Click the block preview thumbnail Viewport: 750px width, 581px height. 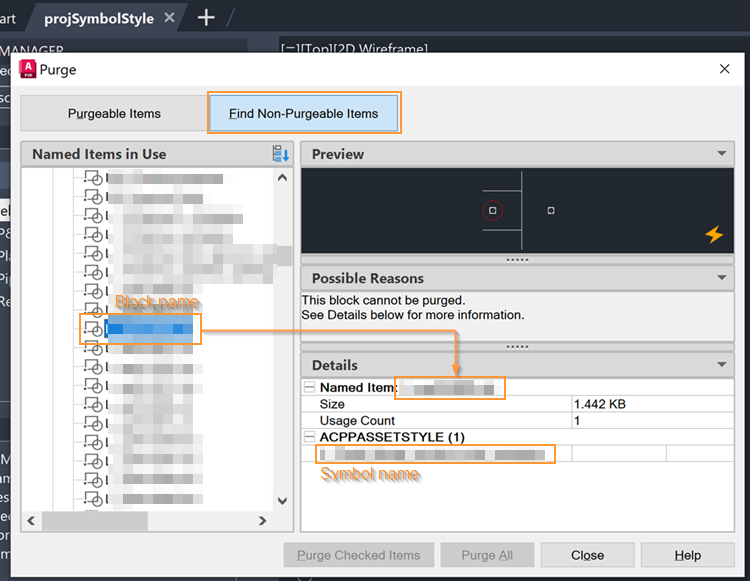click(x=517, y=210)
